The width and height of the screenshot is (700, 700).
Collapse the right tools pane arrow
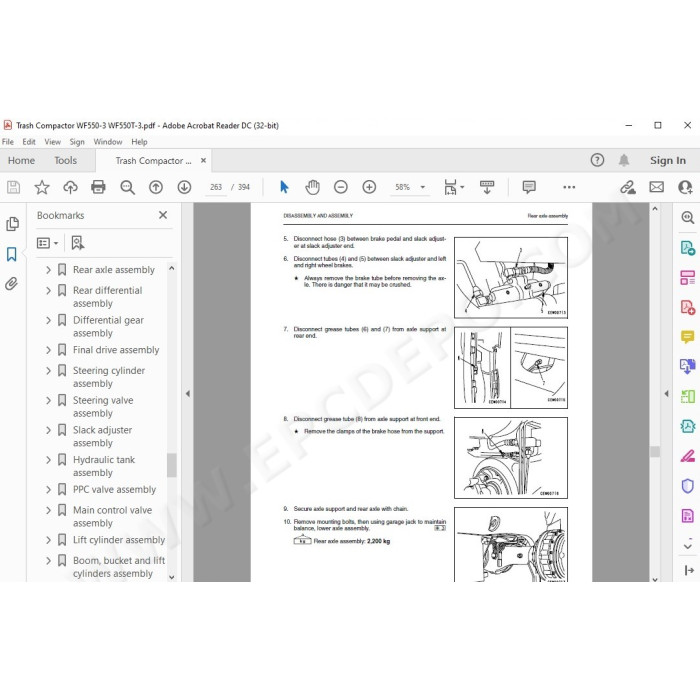pyautogui.click(x=666, y=393)
